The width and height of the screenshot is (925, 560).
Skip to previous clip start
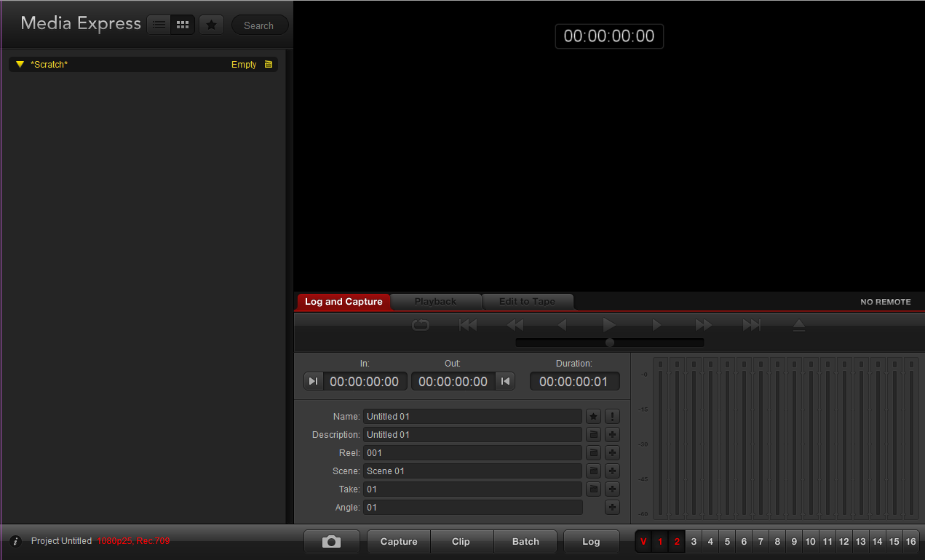click(x=468, y=325)
